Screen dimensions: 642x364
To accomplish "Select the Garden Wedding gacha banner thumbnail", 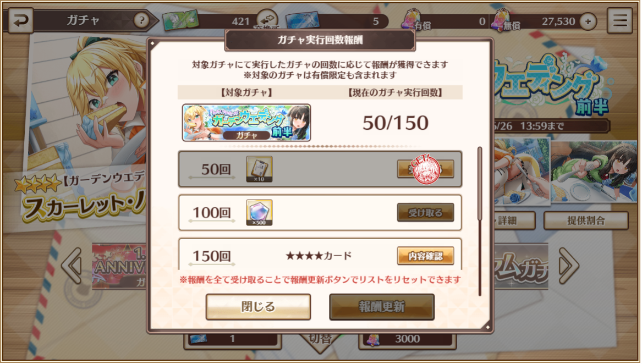I will (246, 123).
